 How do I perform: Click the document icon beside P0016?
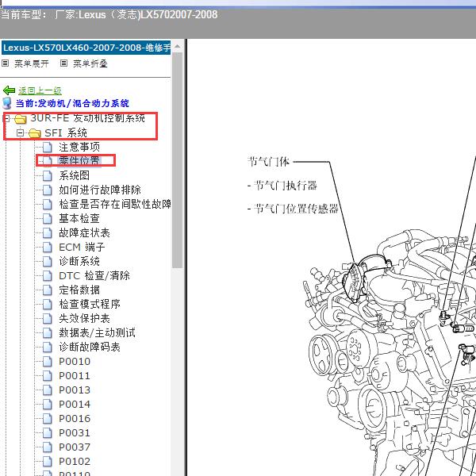pyautogui.click(x=48, y=419)
